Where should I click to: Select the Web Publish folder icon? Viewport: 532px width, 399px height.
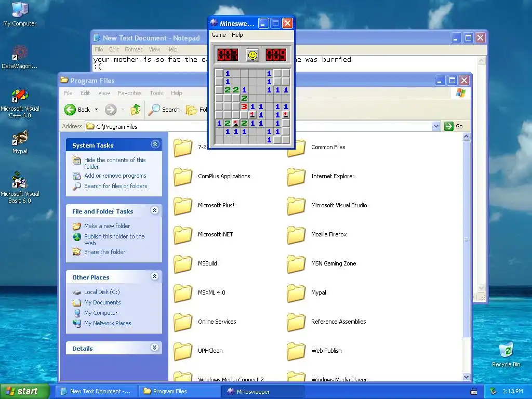pyautogui.click(x=296, y=352)
